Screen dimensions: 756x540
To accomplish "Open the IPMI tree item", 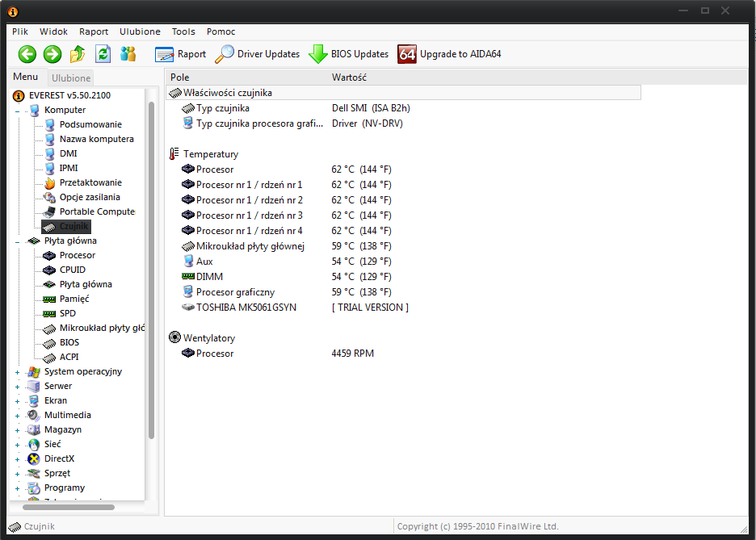I will (x=69, y=168).
